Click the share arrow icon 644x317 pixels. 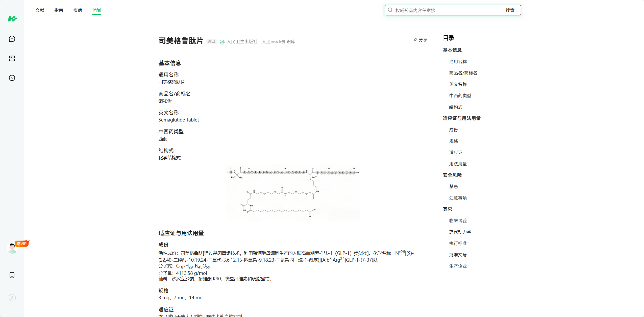(415, 40)
